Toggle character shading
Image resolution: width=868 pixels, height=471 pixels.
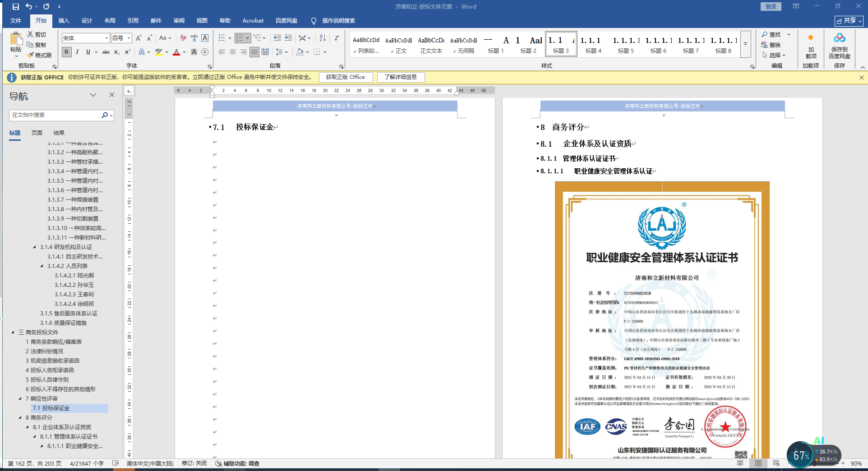pyautogui.click(x=194, y=52)
